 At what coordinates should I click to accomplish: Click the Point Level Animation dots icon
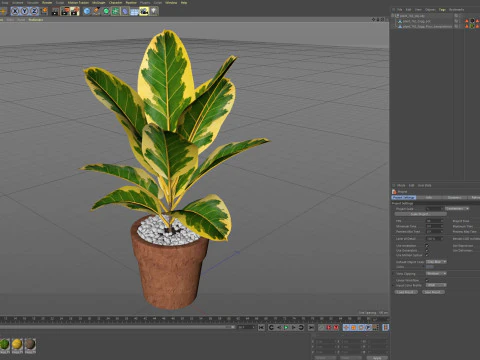[x=376, y=328]
